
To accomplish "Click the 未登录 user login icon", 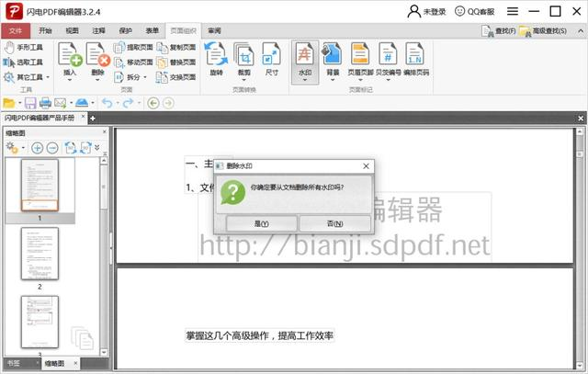I will [x=414, y=11].
